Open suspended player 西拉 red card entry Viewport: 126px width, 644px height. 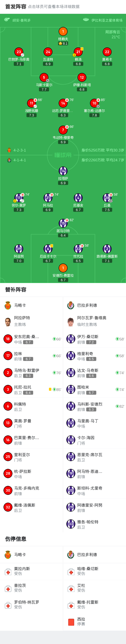tap(94, 622)
